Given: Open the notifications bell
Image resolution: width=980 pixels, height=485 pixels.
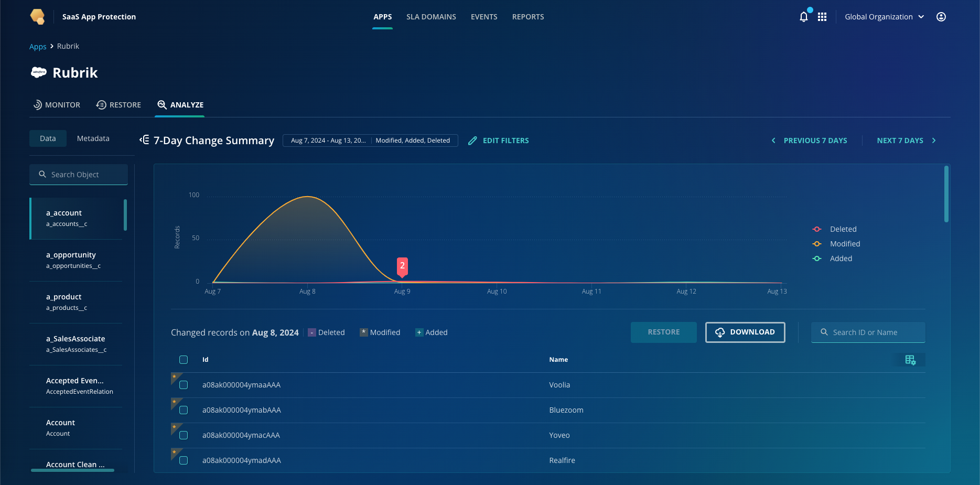Looking at the screenshot, I should (x=803, y=17).
